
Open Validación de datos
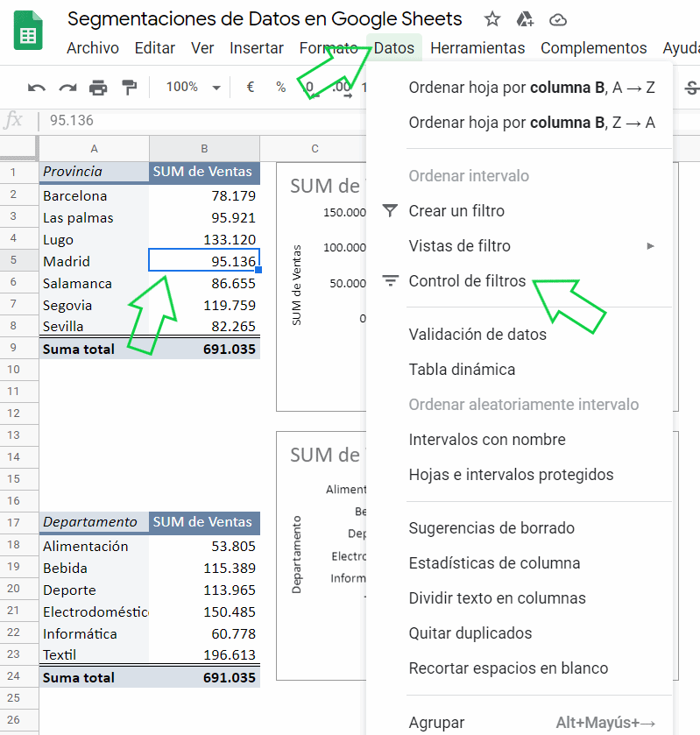[x=520, y=335]
